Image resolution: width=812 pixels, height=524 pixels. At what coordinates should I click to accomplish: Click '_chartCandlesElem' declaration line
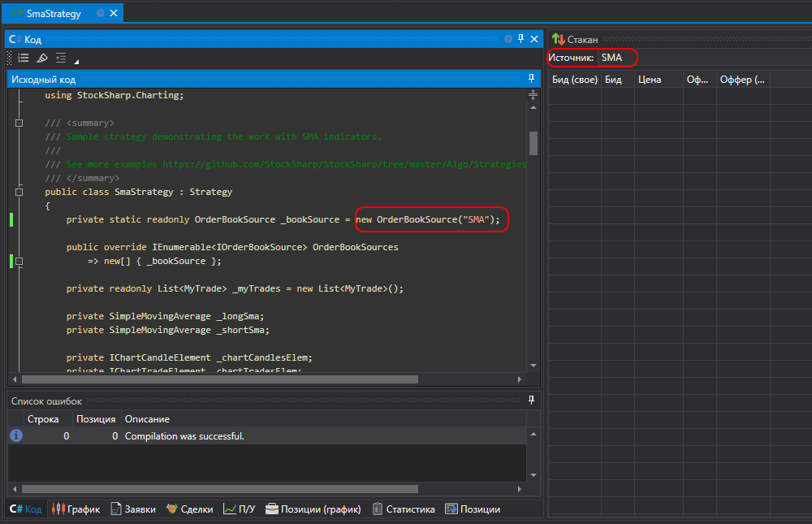click(x=189, y=357)
